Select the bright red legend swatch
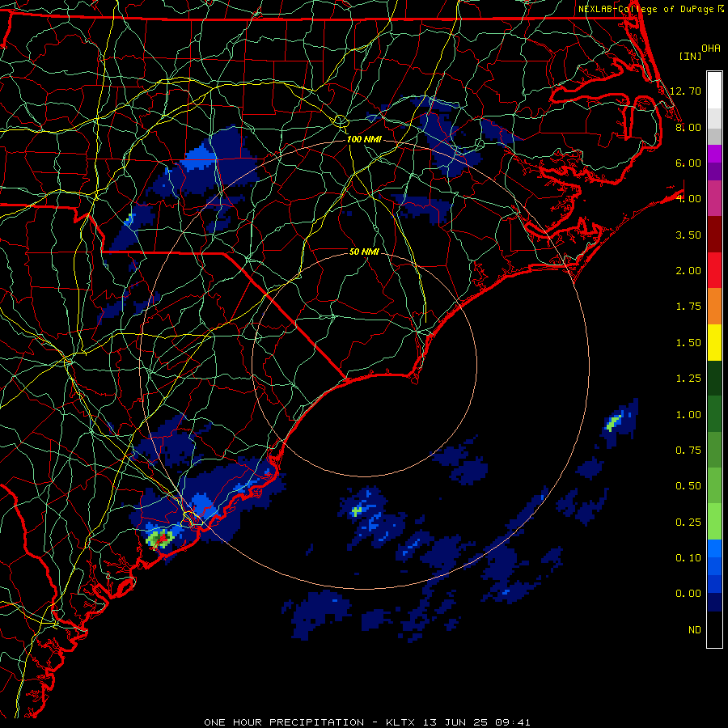The image size is (728, 728). click(x=714, y=271)
